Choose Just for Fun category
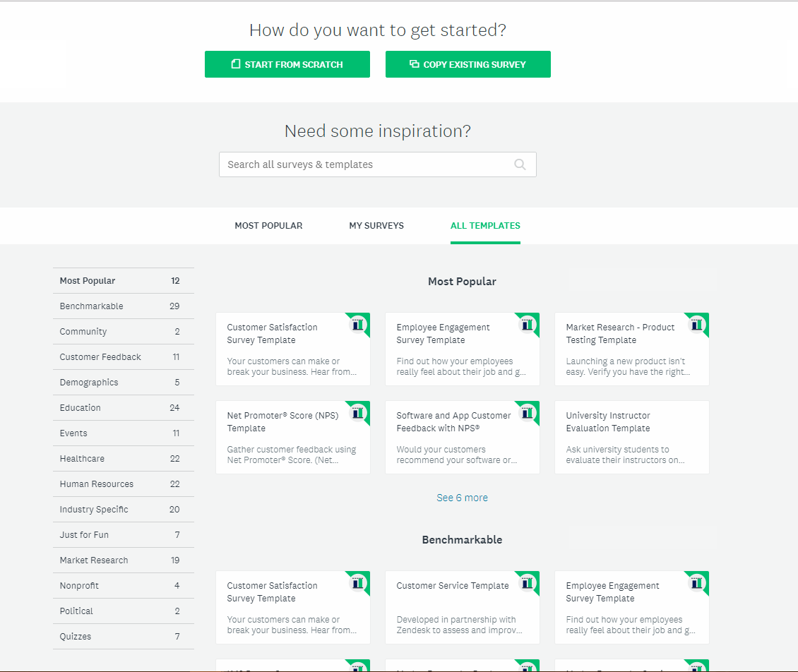Image resolution: width=798 pixels, height=672 pixels. pyautogui.click(x=123, y=535)
